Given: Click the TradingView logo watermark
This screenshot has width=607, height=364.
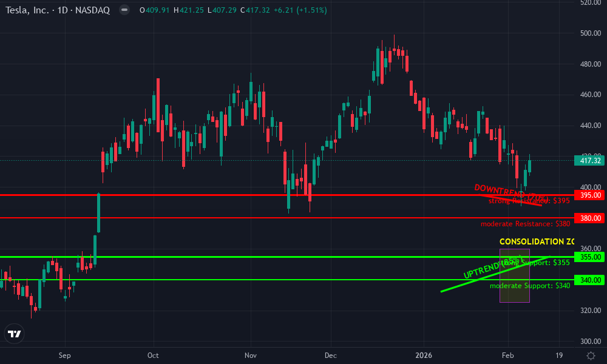Looking at the screenshot, I should click(x=15, y=334).
